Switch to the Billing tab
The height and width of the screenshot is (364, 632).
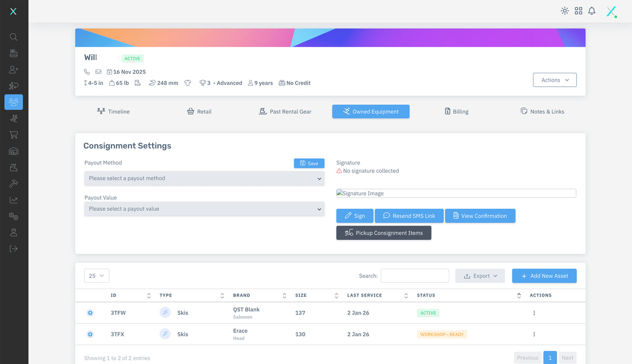pos(456,112)
